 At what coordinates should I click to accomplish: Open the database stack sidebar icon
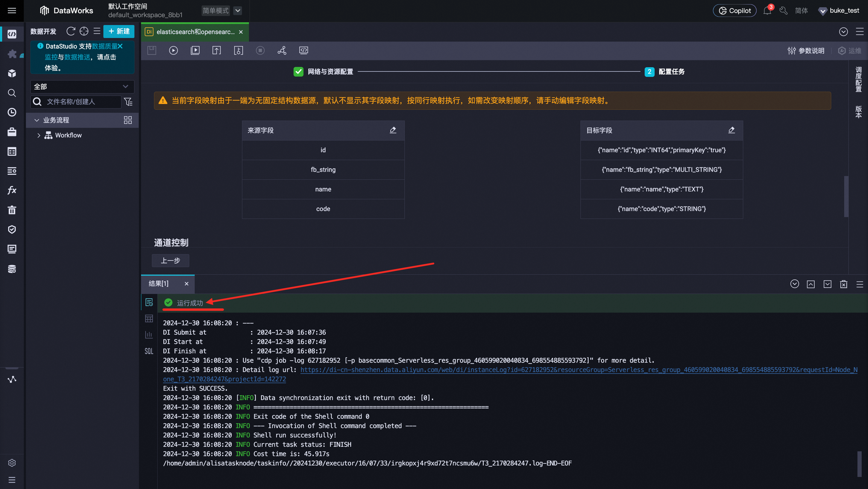pyautogui.click(x=12, y=269)
